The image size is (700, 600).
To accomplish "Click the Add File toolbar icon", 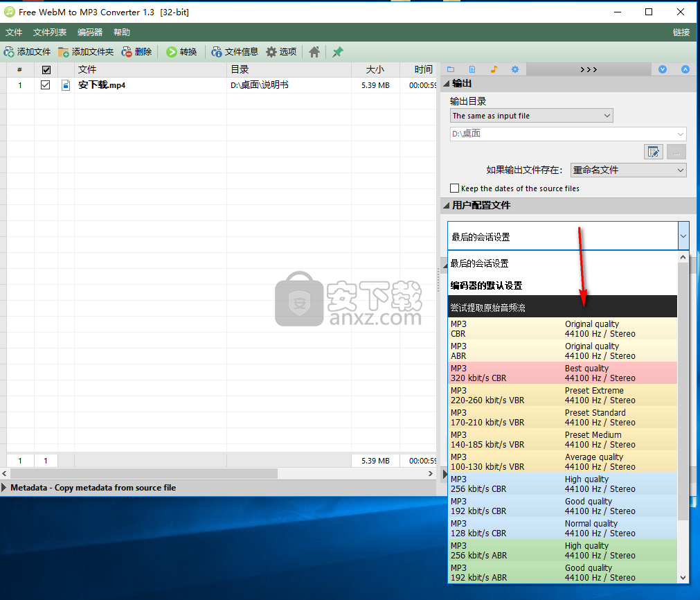I will click(9, 52).
